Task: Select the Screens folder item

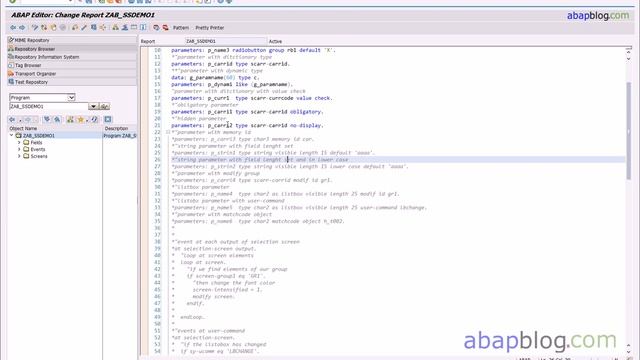Action: 39,156
